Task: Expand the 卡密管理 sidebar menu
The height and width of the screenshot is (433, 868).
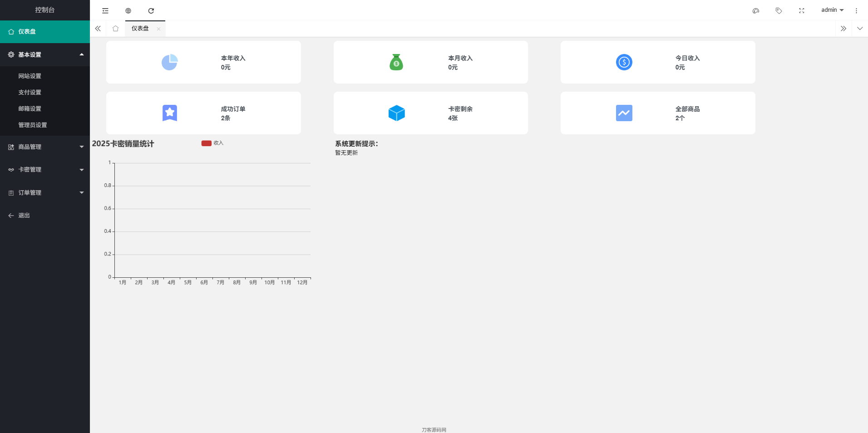Action: pyautogui.click(x=45, y=169)
